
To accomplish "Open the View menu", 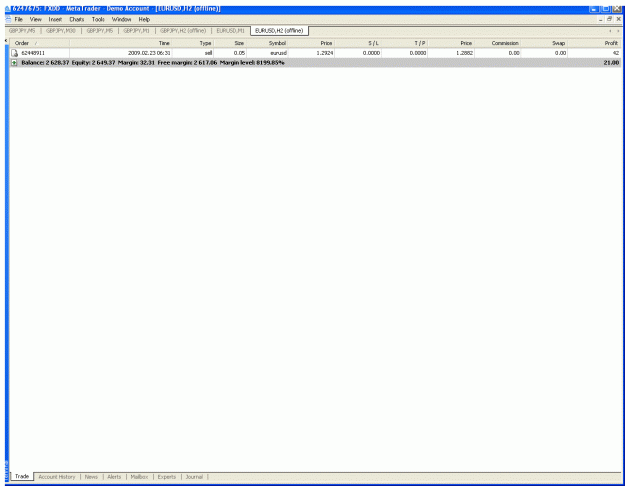I will point(35,19).
